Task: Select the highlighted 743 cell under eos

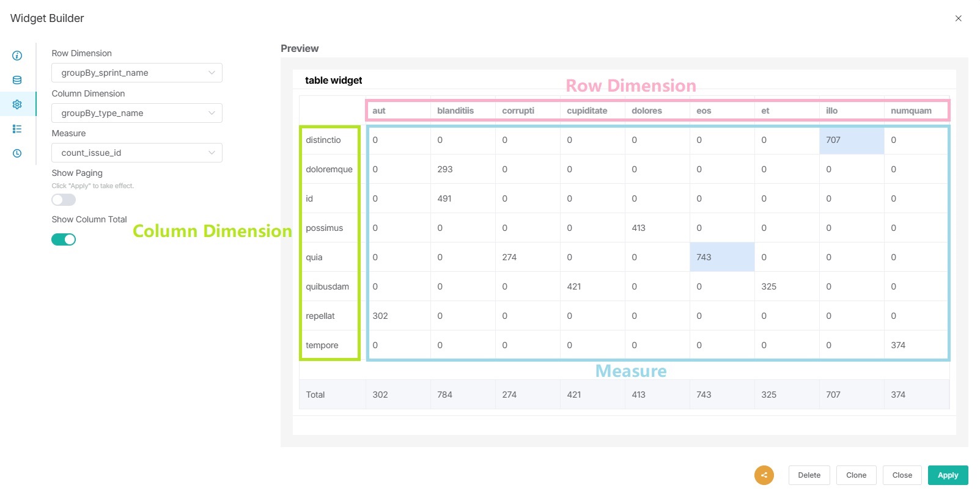Action: (721, 257)
